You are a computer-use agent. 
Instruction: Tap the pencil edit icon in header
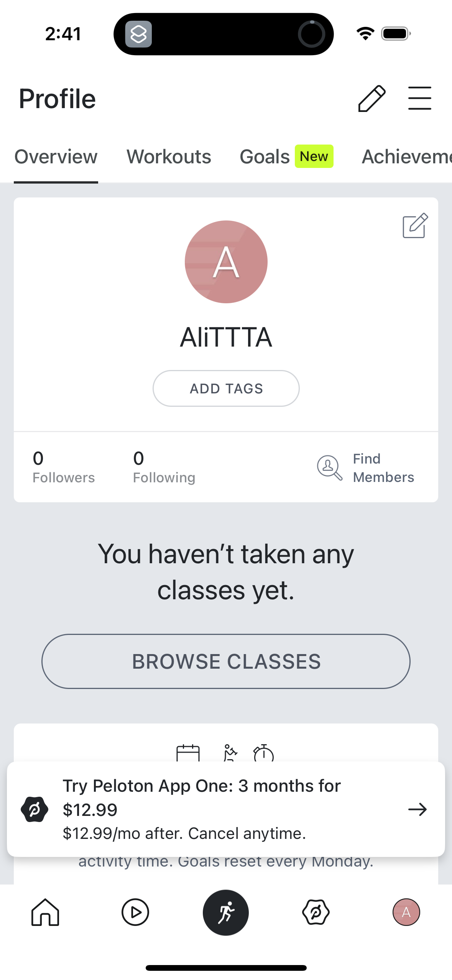(x=371, y=99)
